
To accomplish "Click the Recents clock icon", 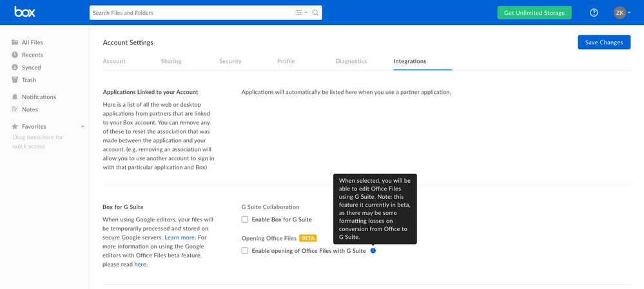I will pos(15,55).
